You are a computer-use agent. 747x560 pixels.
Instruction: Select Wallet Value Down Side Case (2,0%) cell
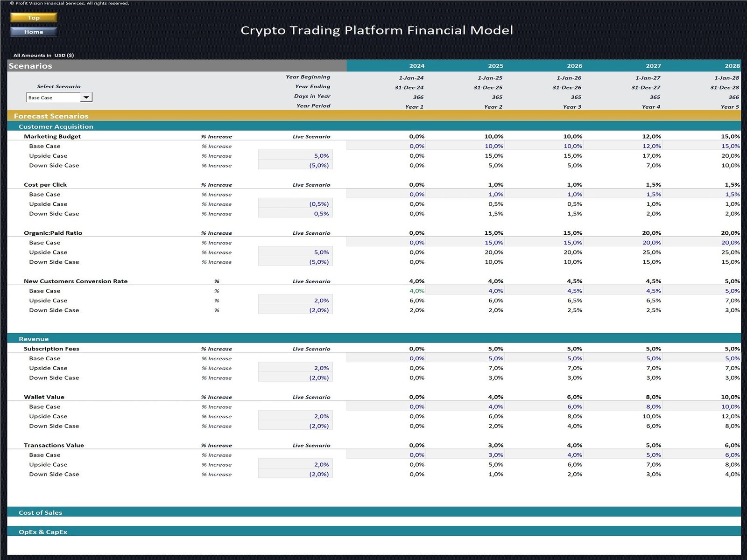click(296, 426)
